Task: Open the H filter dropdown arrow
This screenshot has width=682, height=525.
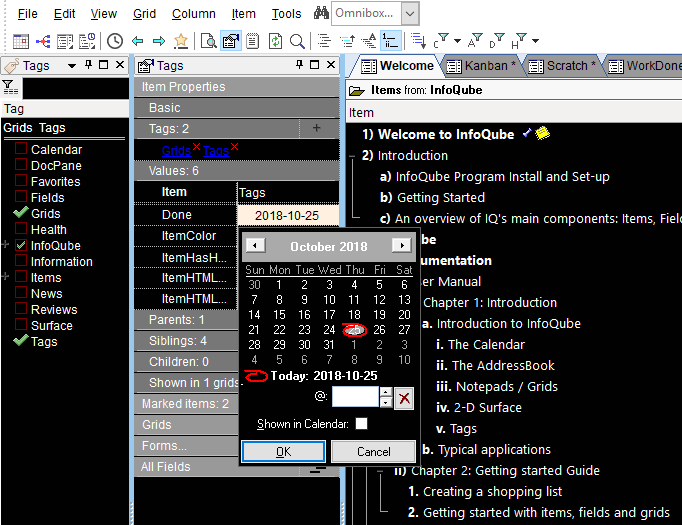Action: pyautogui.click(x=535, y=41)
